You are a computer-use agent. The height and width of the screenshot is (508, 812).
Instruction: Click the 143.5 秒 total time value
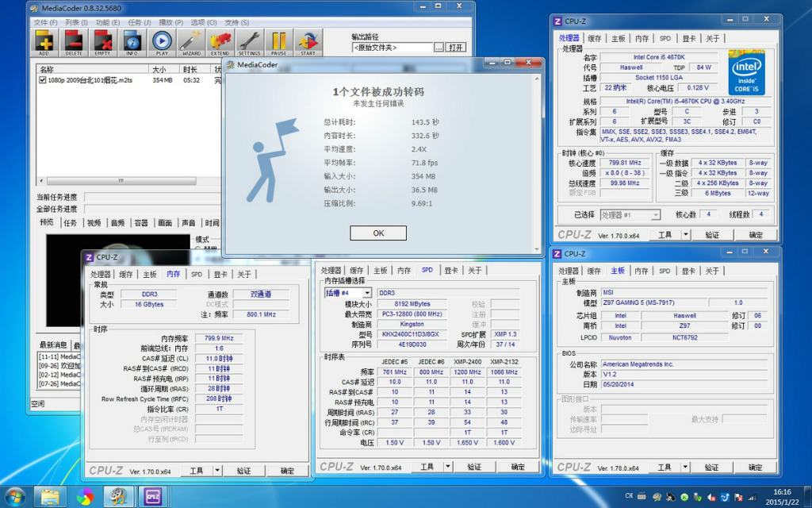[425, 122]
